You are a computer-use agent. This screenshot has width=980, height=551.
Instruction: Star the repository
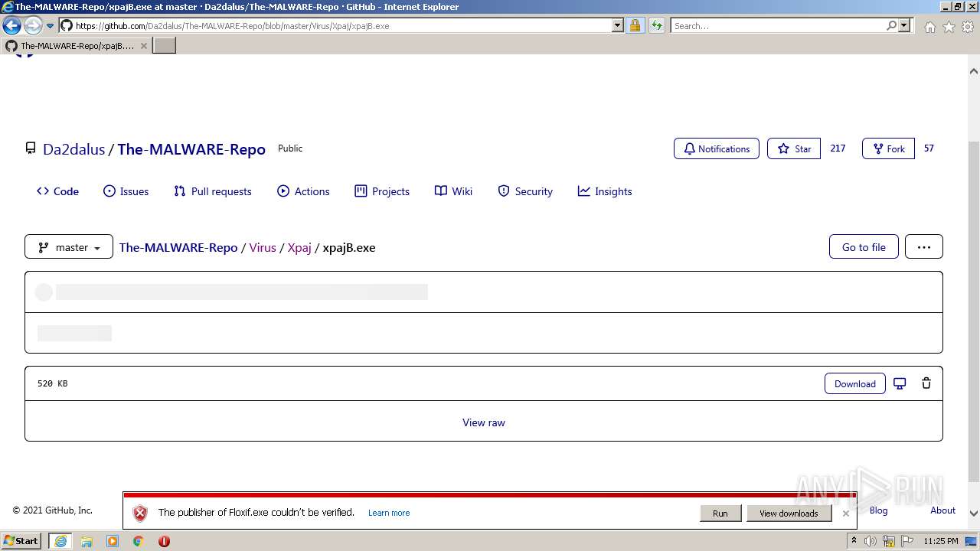(794, 148)
